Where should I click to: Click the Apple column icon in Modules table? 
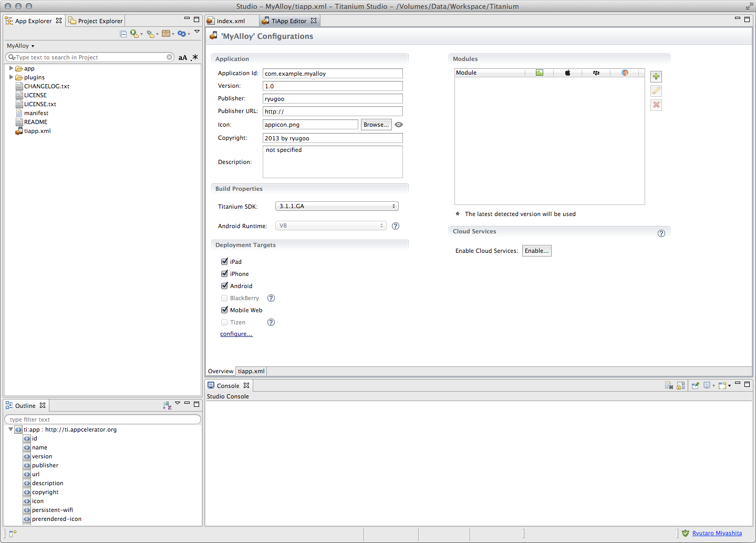567,73
